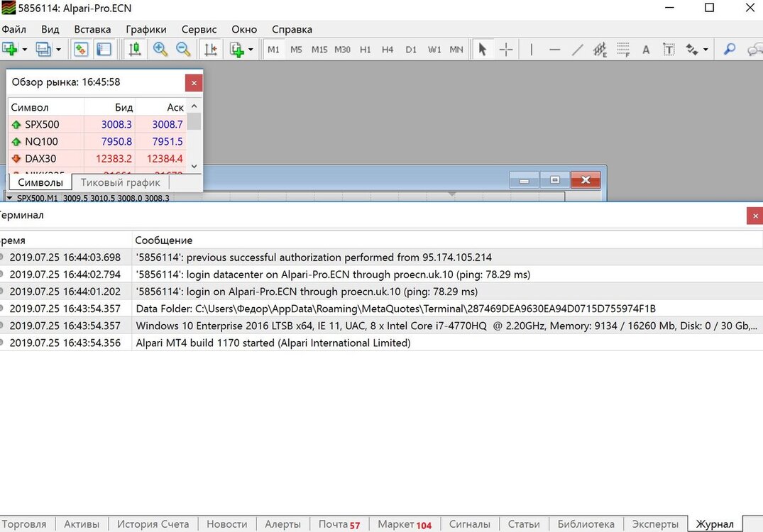The image size is (763, 532).
Task: Select the crosshair tool
Action: (x=506, y=49)
